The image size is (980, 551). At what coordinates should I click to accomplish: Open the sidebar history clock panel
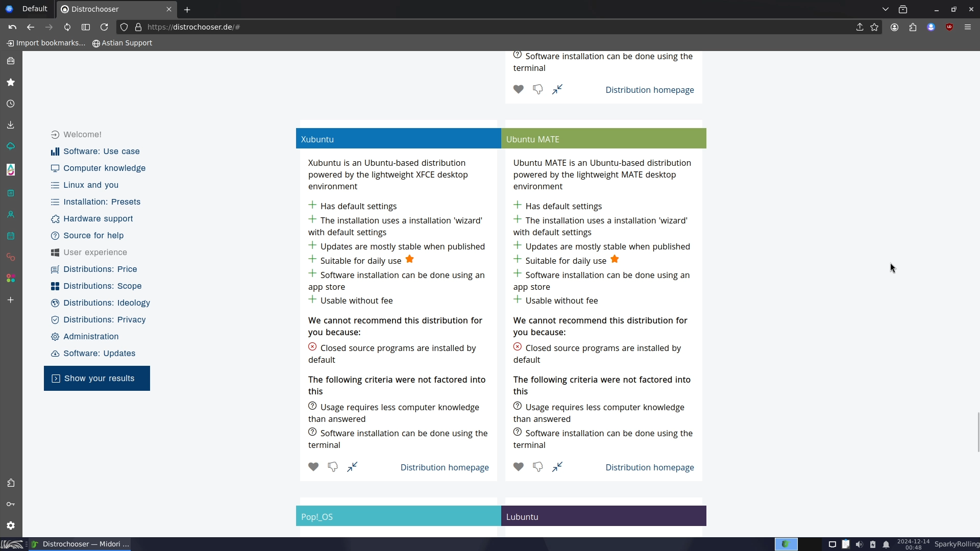pos(11,104)
